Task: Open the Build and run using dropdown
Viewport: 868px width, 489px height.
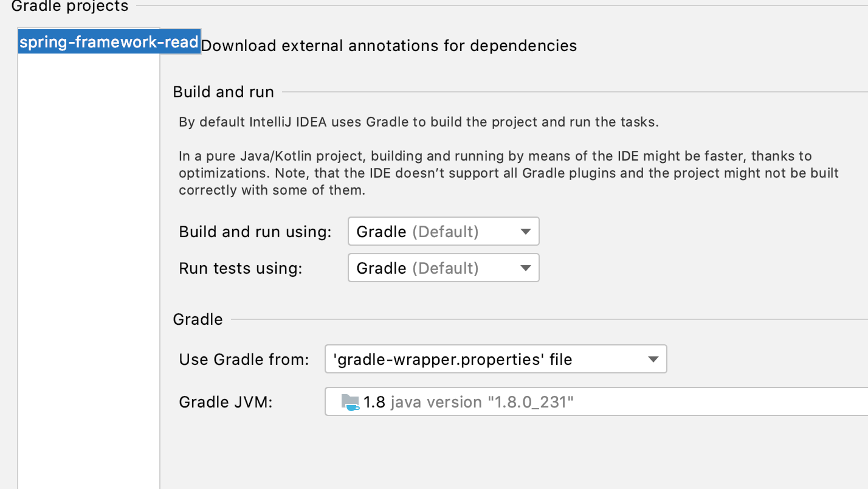Action: tap(443, 232)
